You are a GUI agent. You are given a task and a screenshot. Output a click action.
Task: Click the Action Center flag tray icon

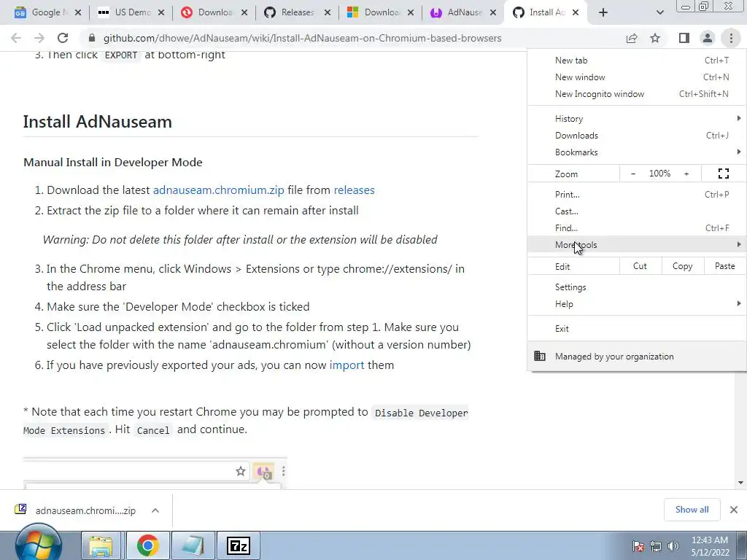coord(638,545)
